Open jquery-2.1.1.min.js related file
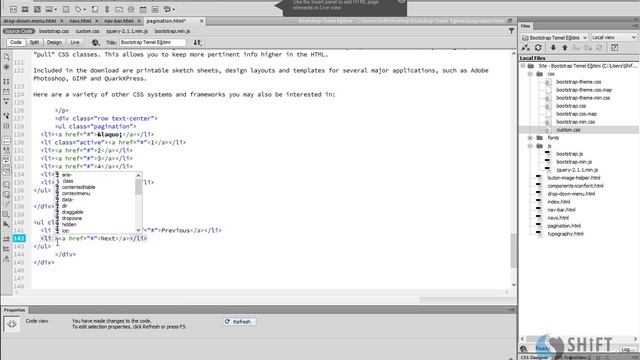 point(127,31)
